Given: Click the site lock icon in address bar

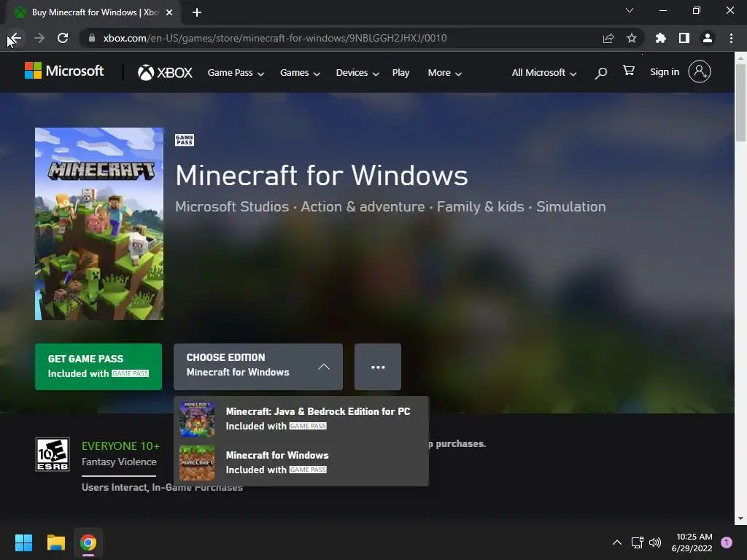Looking at the screenshot, I should [92, 38].
